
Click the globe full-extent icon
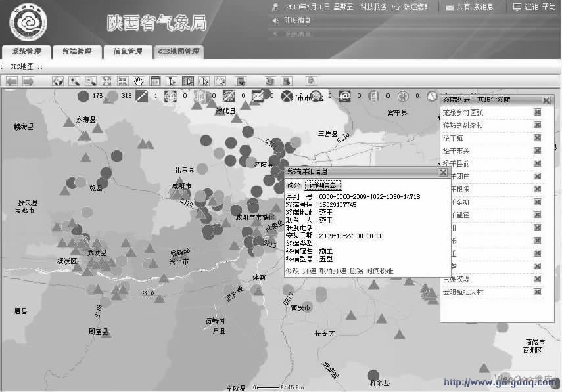coord(58,80)
